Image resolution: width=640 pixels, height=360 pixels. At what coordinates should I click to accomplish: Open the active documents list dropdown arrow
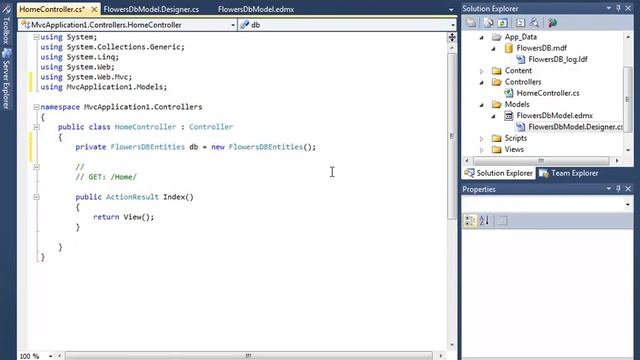point(451,9)
